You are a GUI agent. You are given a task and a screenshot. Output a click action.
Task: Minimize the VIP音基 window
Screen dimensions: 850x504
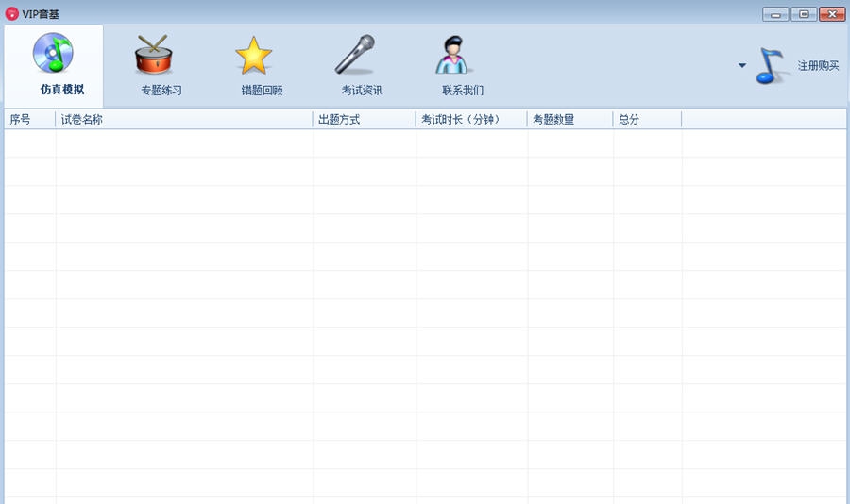pos(775,14)
